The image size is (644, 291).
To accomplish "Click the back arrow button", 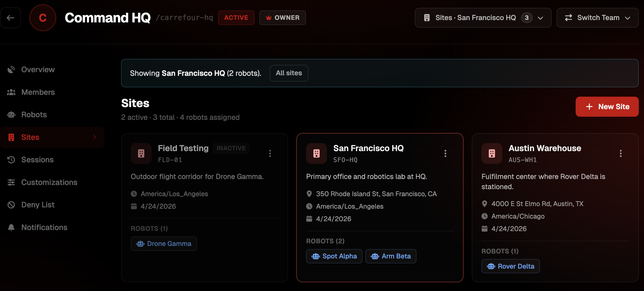I will (10, 18).
